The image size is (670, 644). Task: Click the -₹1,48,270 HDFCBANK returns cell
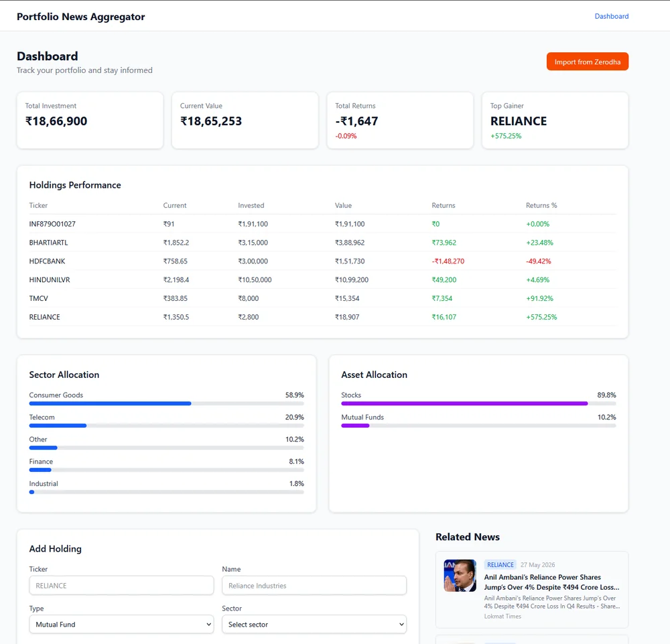(x=448, y=261)
